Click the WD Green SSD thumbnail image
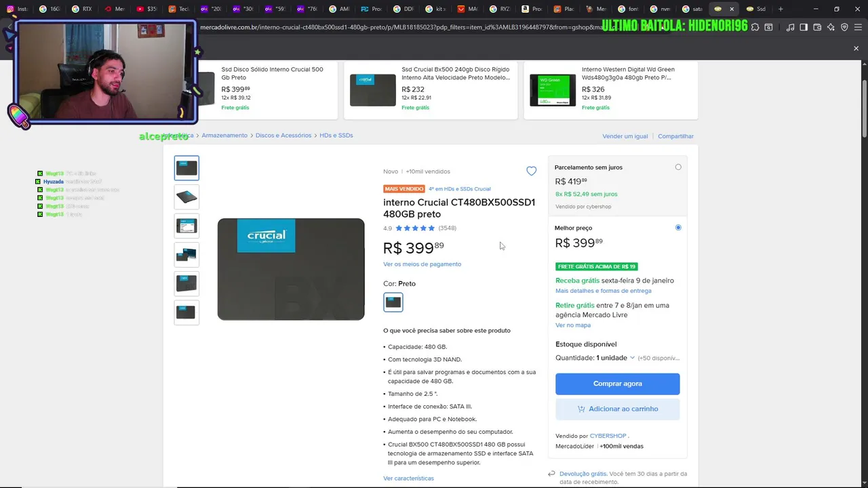Screen dimensions: 868x488 click(x=553, y=90)
